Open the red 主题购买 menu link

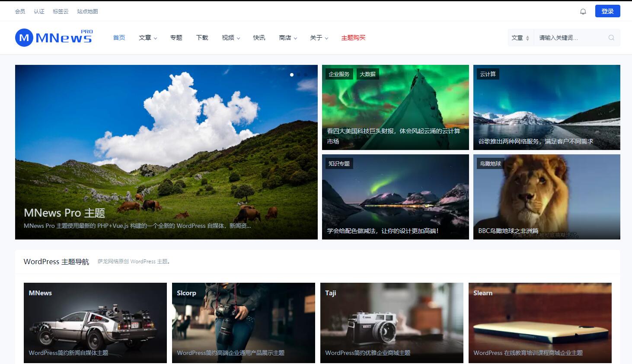coord(353,38)
